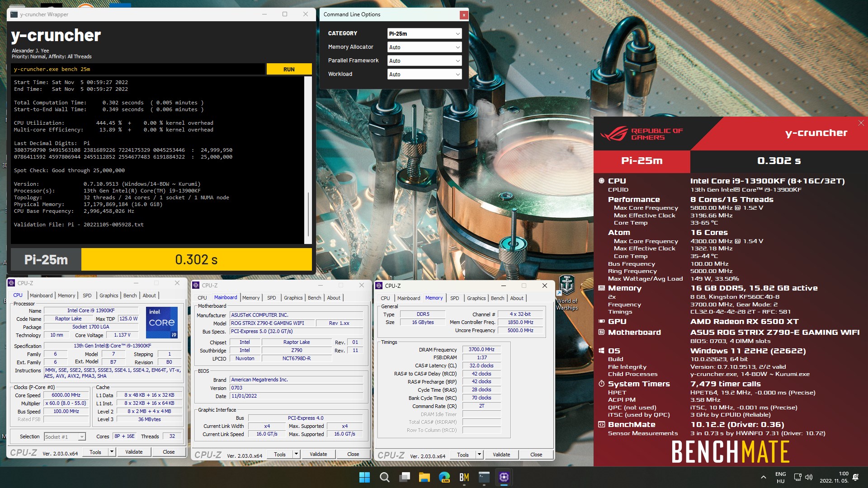The height and width of the screenshot is (488, 868).
Task: Click the Pi-25m label in BenchMate panel
Action: (642, 161)
